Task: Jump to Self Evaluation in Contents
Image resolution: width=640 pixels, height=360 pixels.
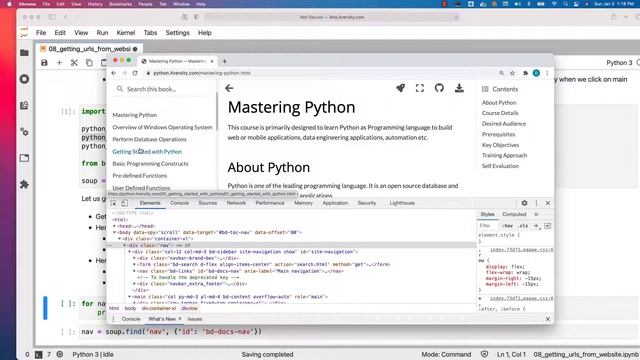Action: (x=500, y=166)
